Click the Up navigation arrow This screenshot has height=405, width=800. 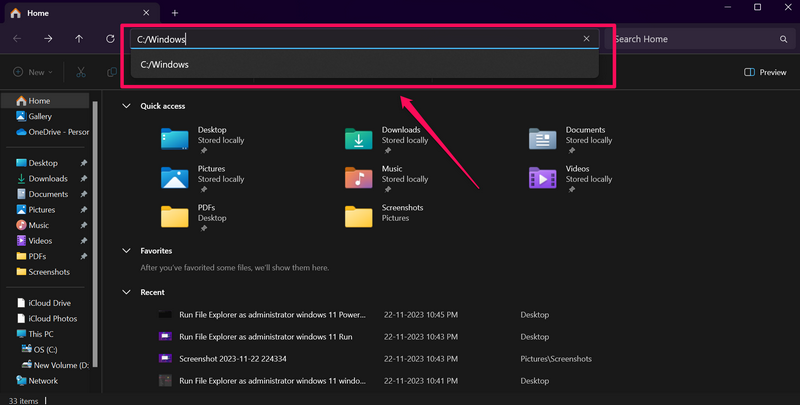click(79, 39)
